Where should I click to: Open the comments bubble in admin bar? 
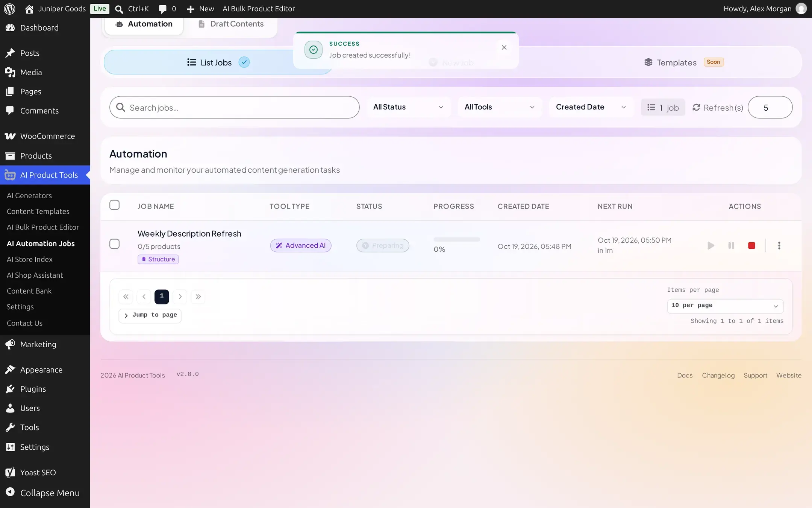point(162,9)
